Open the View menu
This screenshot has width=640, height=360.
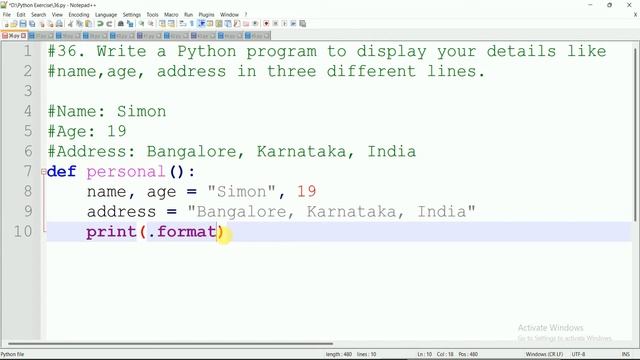coord(57,14)
